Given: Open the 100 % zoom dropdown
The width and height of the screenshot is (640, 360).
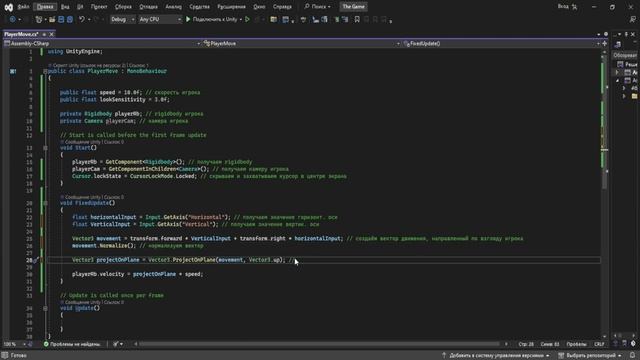Looking at the screenshot, I should pos(14,344).
